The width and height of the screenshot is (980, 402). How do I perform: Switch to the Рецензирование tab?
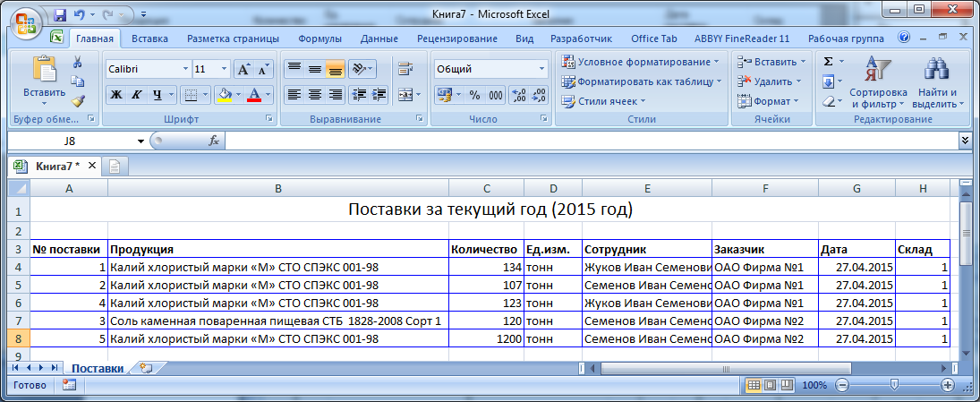457,38
